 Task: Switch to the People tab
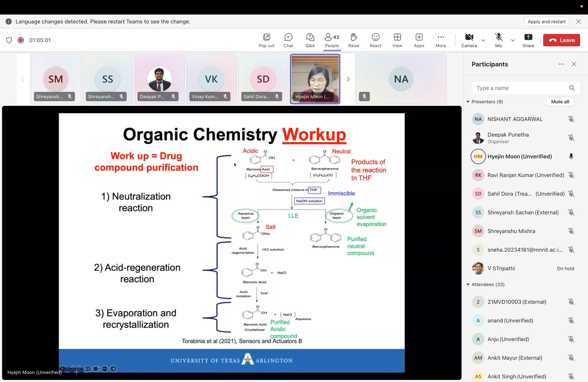332,40
